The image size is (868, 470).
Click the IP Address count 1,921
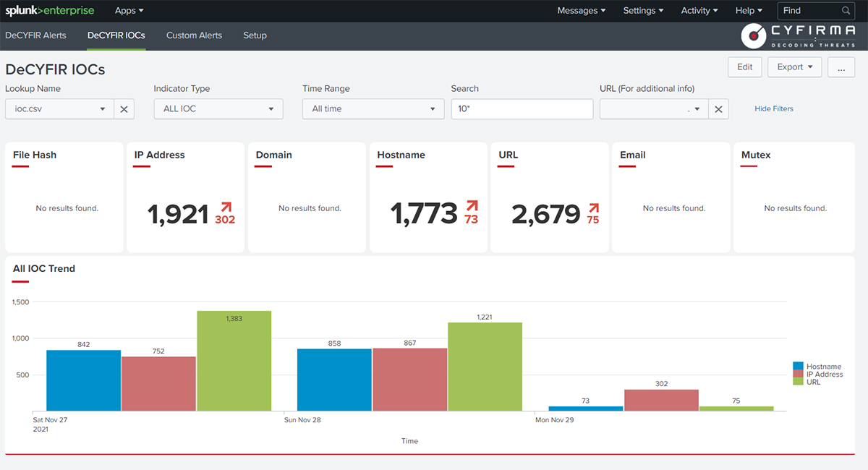(178, 214)
